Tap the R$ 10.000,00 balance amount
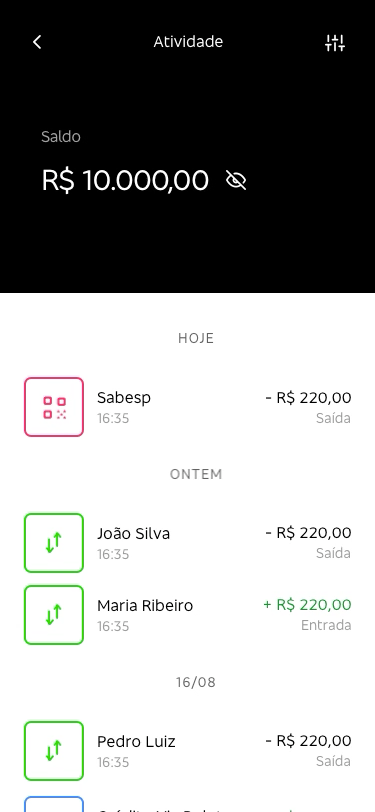This screenshot has height=812, width=375. click(x=125, y=180)
